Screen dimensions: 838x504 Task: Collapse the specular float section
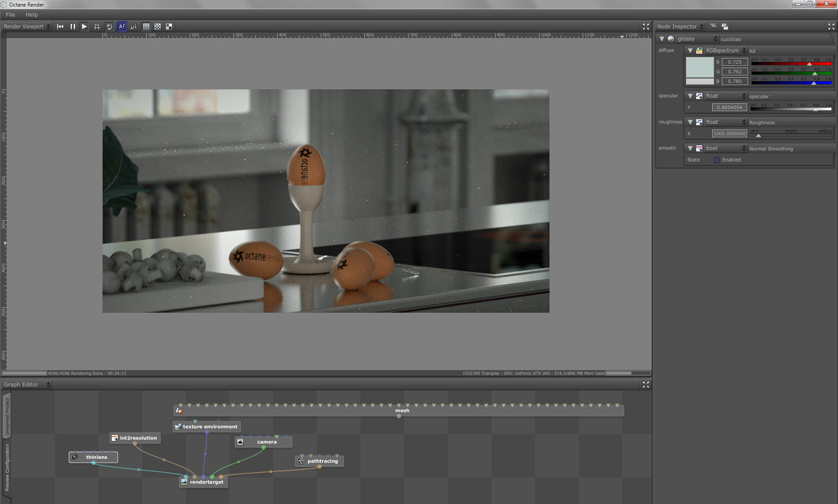pos(690,96)
